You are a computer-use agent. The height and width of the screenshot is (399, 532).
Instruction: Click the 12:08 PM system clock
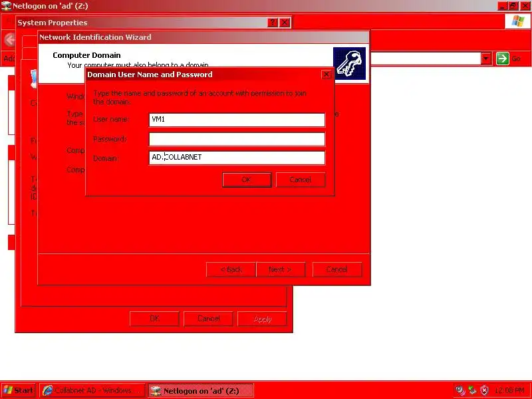pyautogui.click(x=509, y=390)
